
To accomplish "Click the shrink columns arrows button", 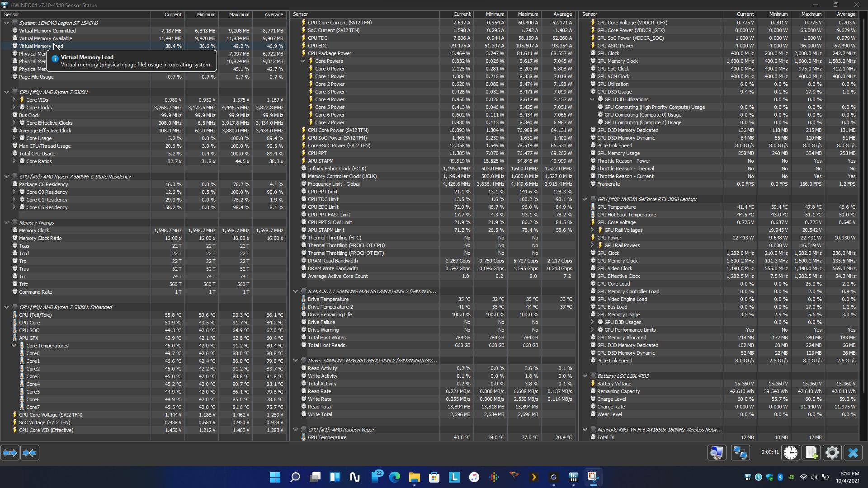I will [29, 453].
